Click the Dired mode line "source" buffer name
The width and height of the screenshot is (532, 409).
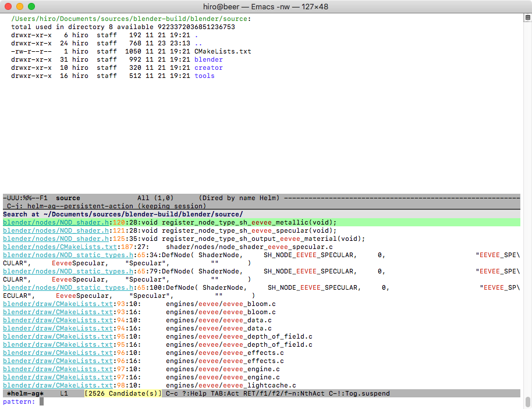tap(68, 198)
